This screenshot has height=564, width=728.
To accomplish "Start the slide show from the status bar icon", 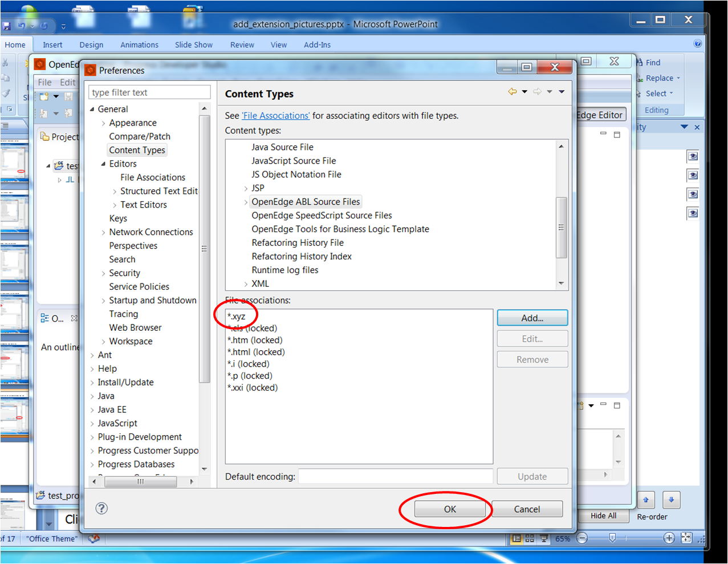I will pos(544,538).
